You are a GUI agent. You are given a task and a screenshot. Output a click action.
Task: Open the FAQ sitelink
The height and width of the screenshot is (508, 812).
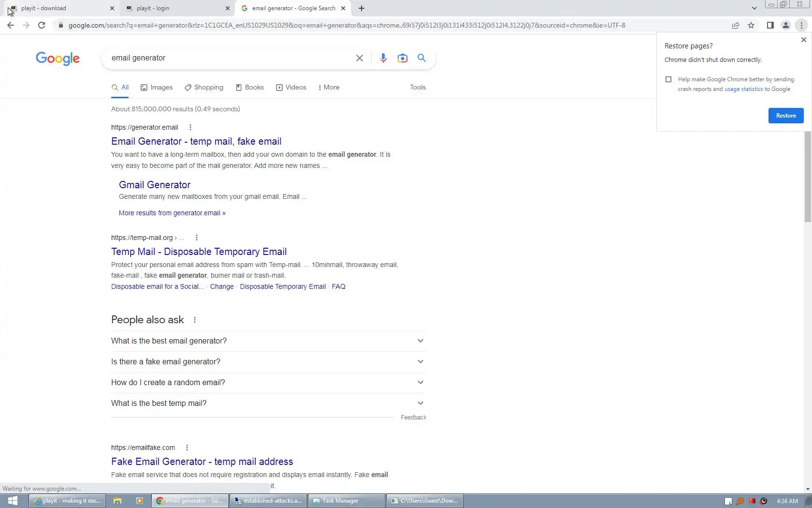point(338,286)
